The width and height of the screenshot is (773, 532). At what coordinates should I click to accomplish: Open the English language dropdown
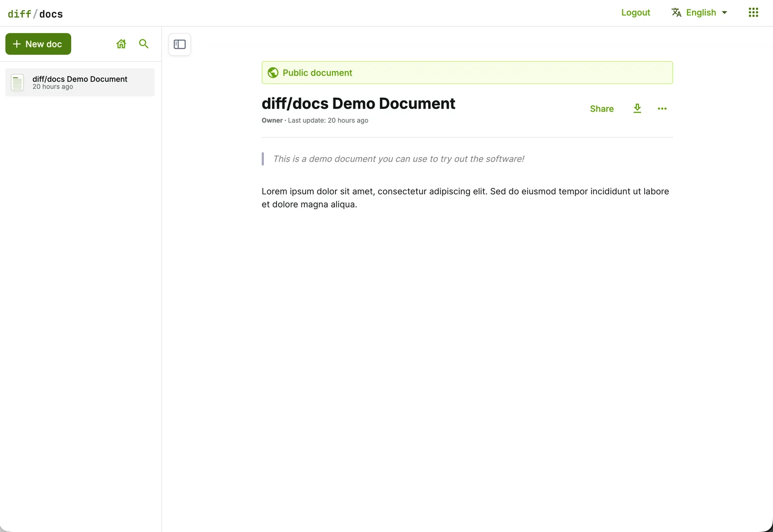[x=699, y=12]
